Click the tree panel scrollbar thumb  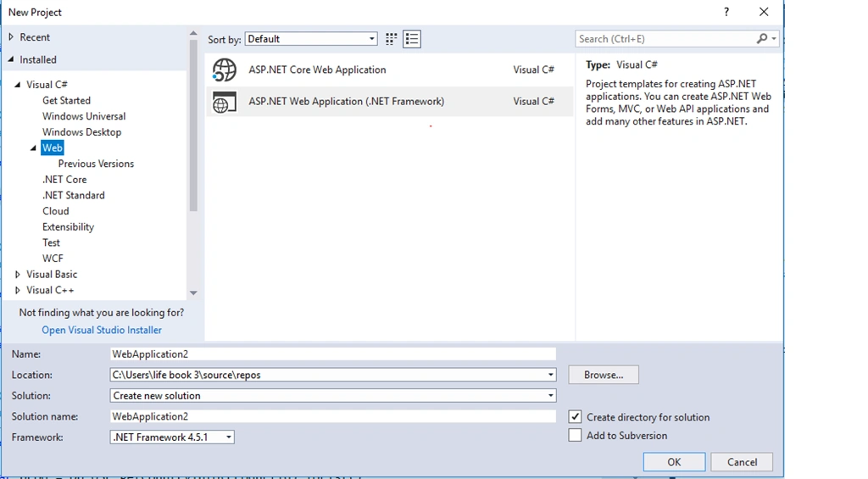[193, 125]
